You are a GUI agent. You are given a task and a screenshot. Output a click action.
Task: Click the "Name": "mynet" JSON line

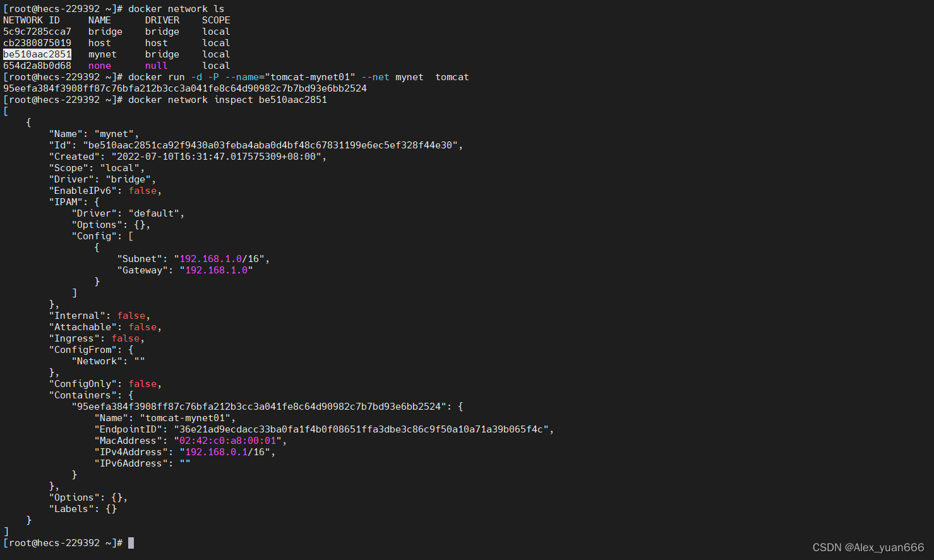(x=94, y=134)
